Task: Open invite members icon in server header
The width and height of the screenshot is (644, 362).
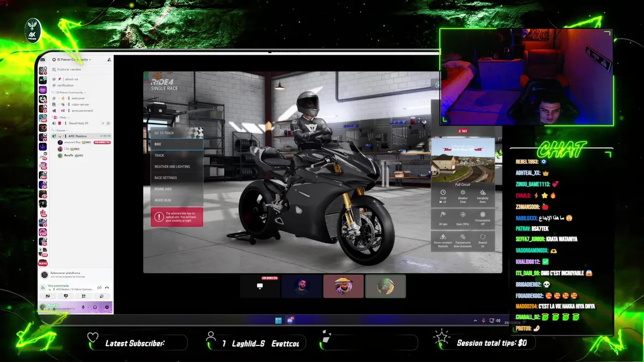Action: click(x=109, y=60)
